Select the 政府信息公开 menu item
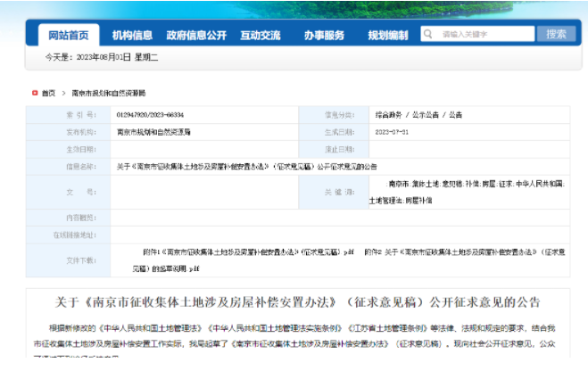The width and height of the screenshot is (588, 371). [x=195, y=35]
